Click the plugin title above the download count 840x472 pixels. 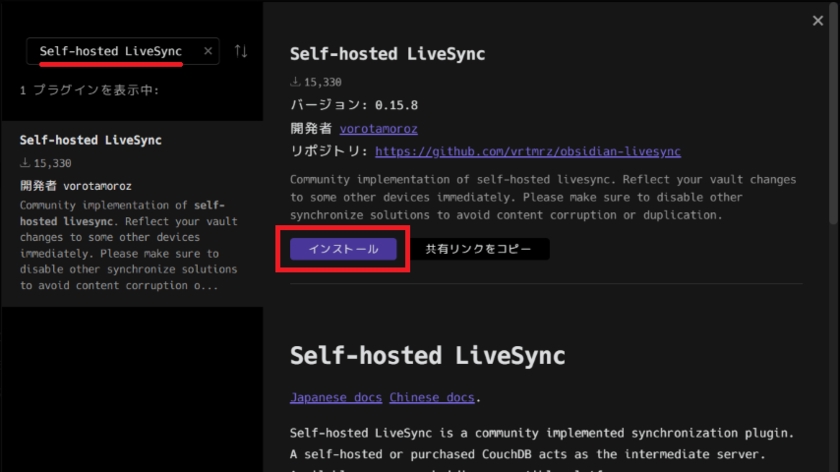(387, 54)
